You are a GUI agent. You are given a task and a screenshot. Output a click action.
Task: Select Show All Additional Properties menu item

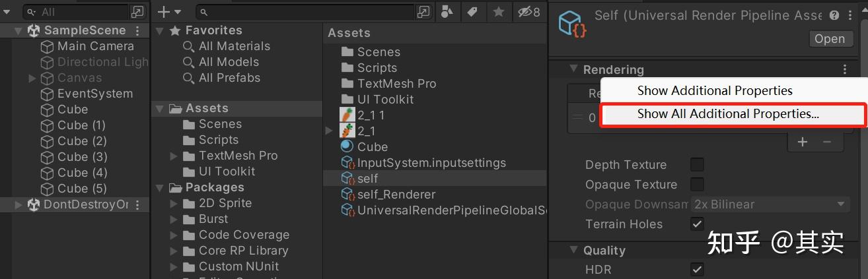coord(727,113)
